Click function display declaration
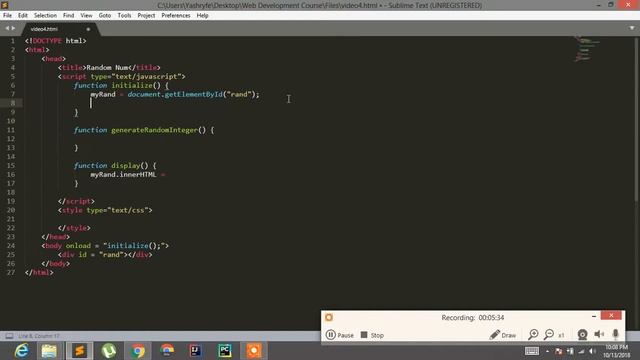Viewport: 640px width, 360px height. [x=115, y=165]
